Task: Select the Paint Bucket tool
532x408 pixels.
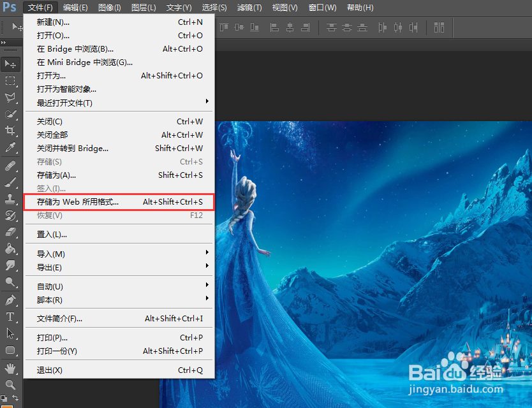Action: tap(10, 249)
